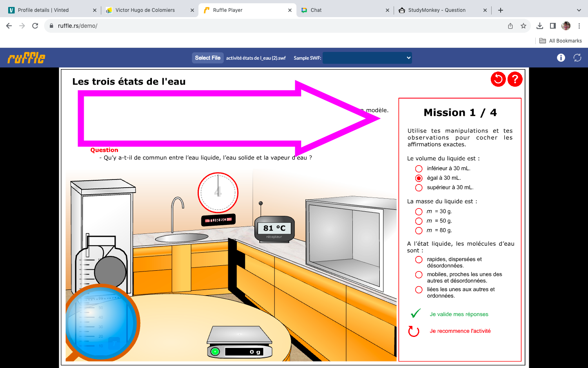Image resolution: width=588 pixels, height=368 pixels.
Task: Click the Ruffle logo
Action: pos(26,58)
